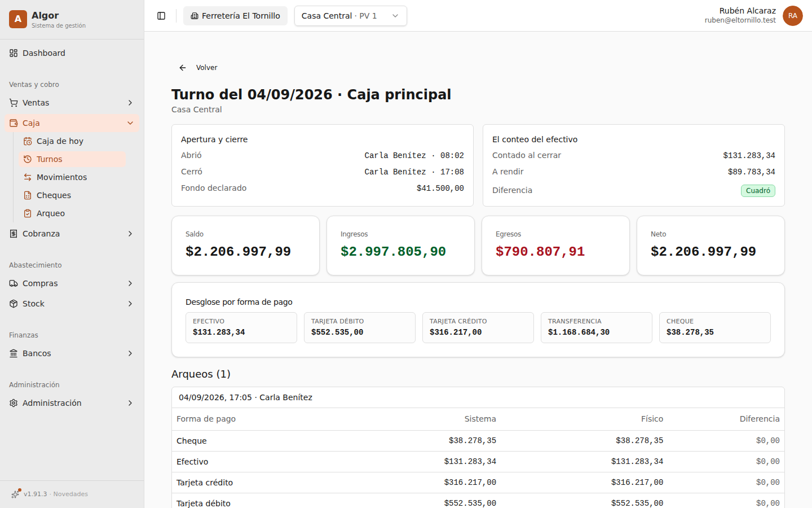Click the Bancos building icon
The image size is (812, 508).
click(14, 353)
